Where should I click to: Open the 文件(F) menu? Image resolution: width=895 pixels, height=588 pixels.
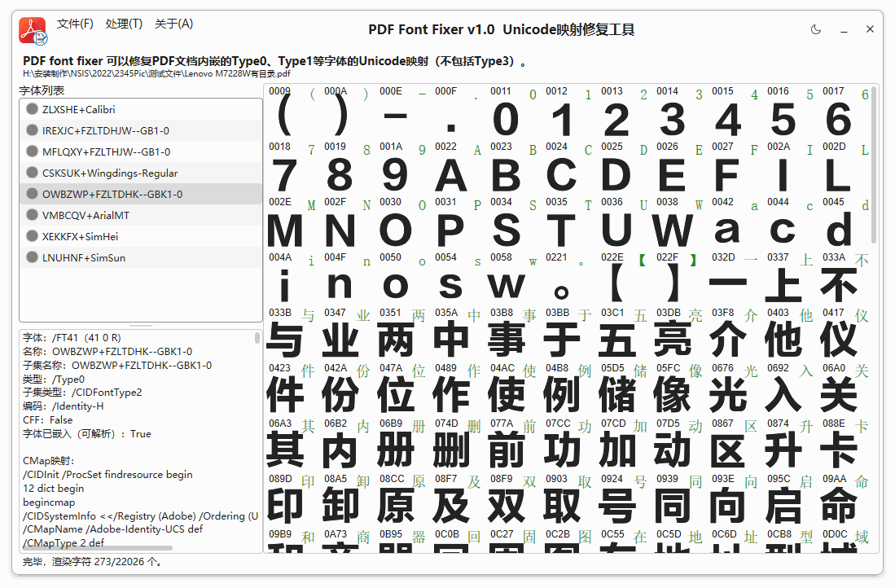(75, 24)
